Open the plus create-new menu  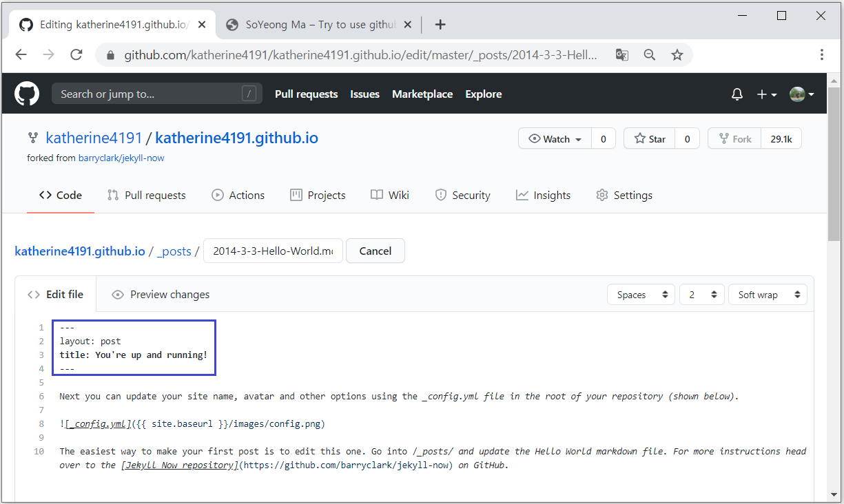point(767,94)
